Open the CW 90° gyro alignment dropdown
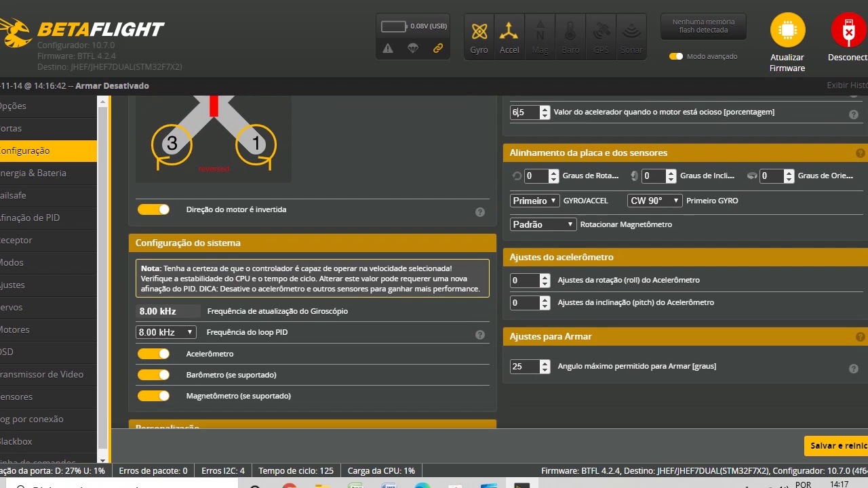Screen dimensions: 868x488 point(654,201)
